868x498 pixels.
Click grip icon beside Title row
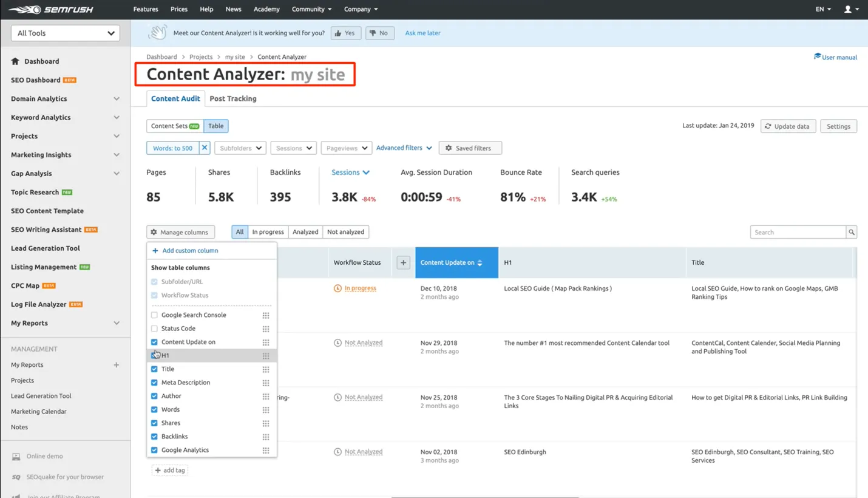(266, 369)
